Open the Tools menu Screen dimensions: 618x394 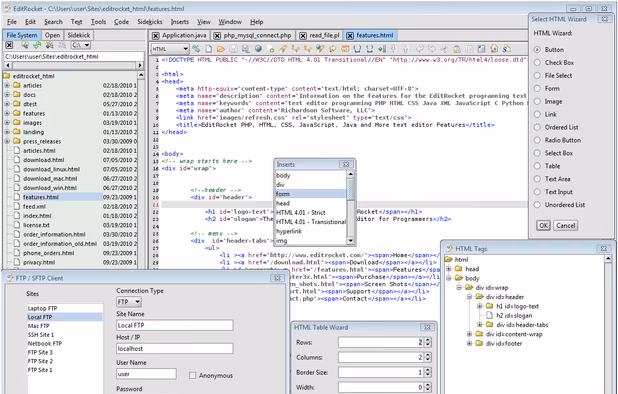(98, 22)
